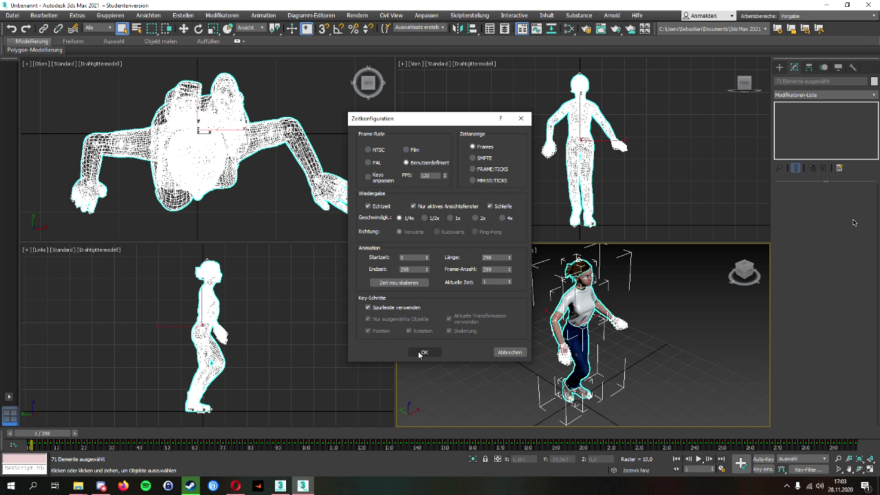Choose the SMPTE time display option

tap(472, 157)
